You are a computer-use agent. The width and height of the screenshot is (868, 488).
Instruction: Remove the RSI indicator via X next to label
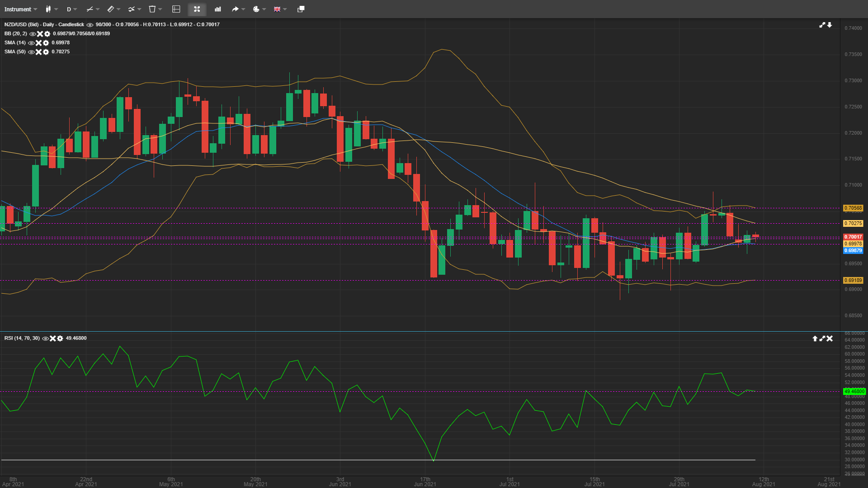52,338
